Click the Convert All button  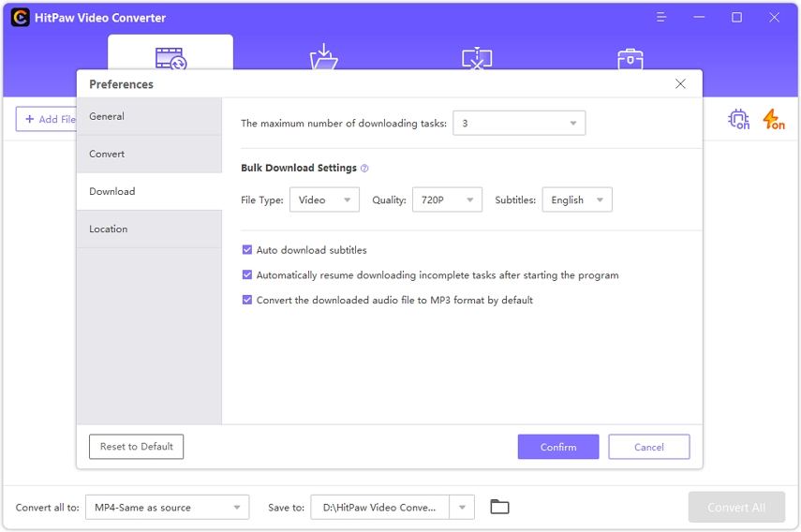click(736, 507)
